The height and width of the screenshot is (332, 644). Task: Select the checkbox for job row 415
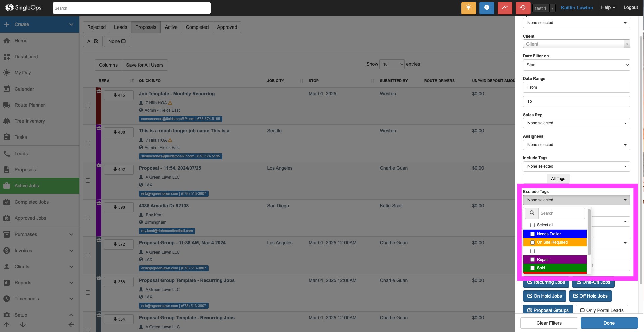click(x=88, y=106)
